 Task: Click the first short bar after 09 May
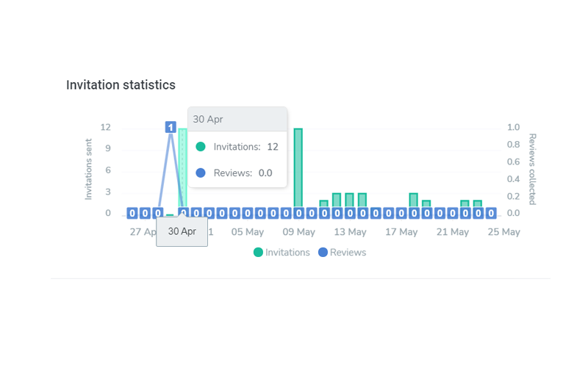coord(323,203)
